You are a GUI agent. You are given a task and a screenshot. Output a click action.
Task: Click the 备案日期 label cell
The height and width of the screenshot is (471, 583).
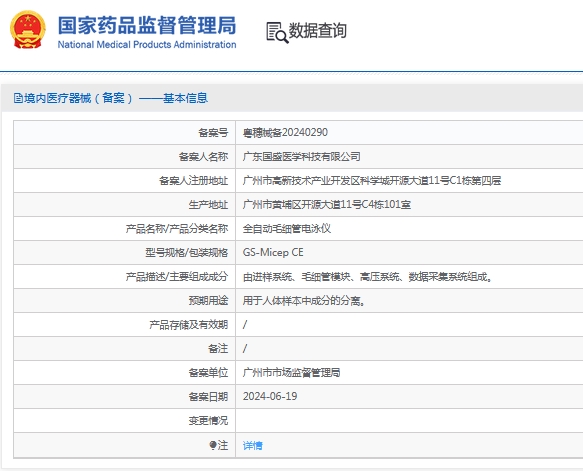(125, 397)
